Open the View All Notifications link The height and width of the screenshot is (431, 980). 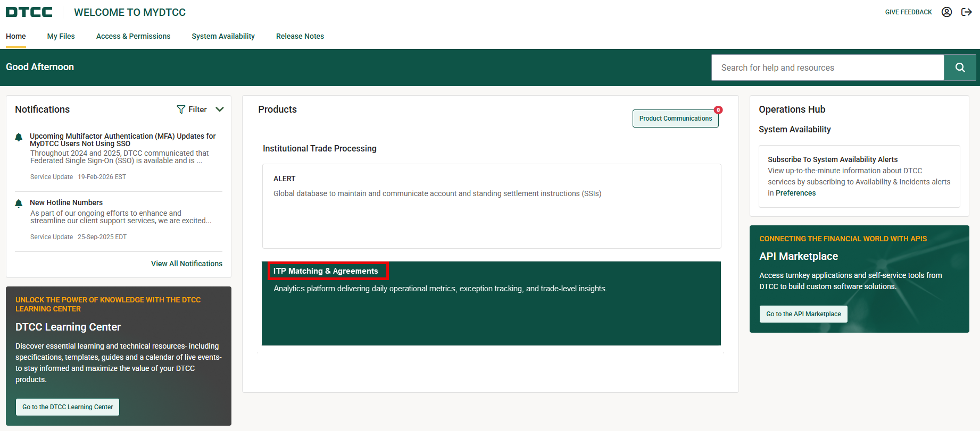tap(187, 264)
